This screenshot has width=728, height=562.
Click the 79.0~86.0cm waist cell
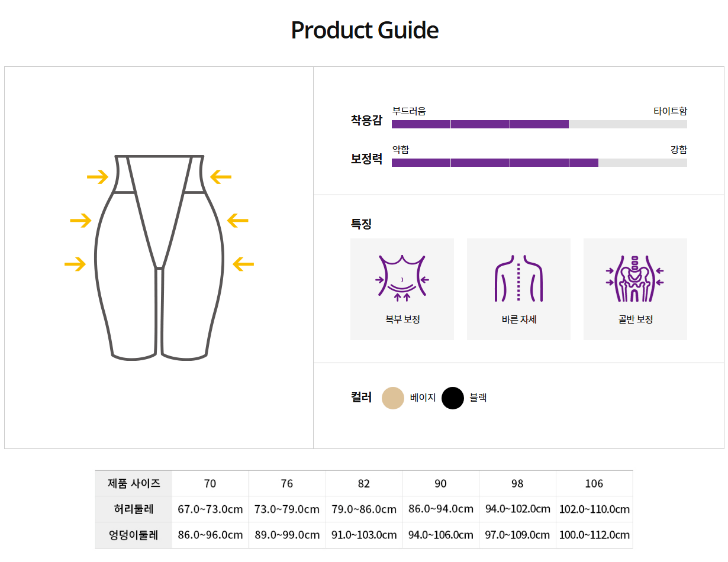[364, 509]
